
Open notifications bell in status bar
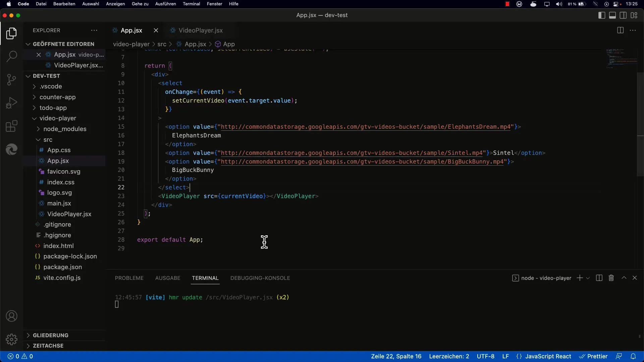coord(633,356)
